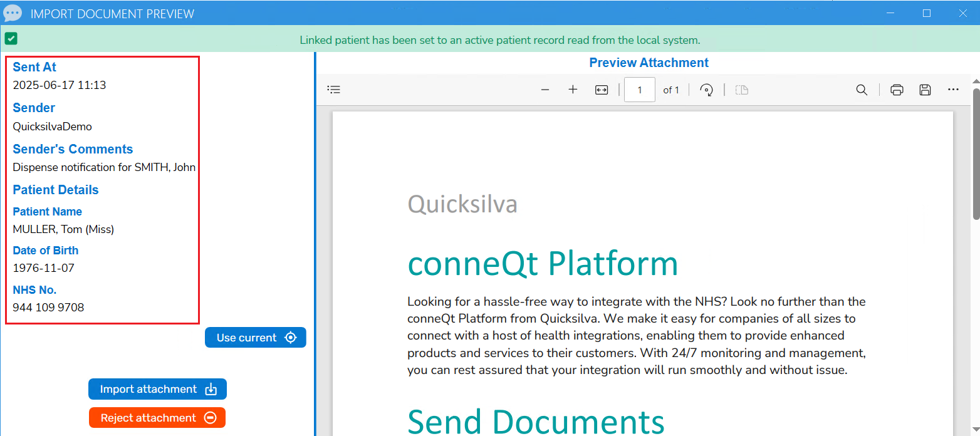980x436 pixels.
Task: Save the attachment to disk
Action: point(925,90)
